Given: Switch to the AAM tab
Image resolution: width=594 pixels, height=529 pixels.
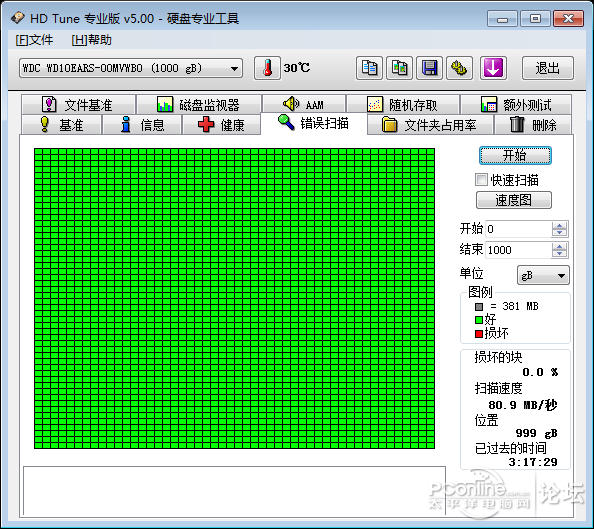Looking at the screenshot, I should pyautogui.click(x=304, y=104).
